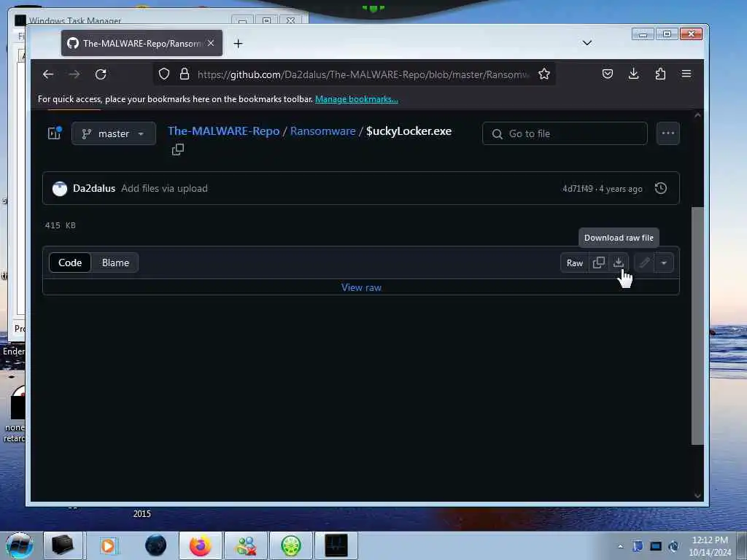Open the list all tabs chevron
Image resolution: width=747 pixels, height=560 pixels.
[x=587, y=43]
